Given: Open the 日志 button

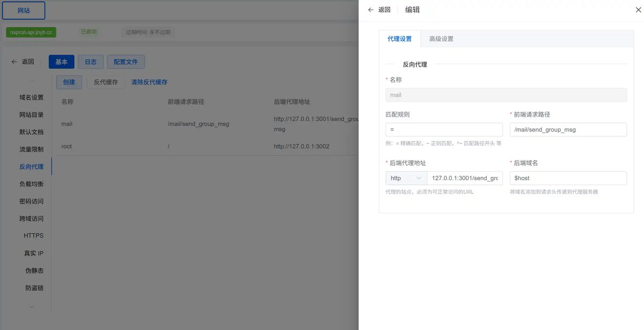Looking at the screenshot, I should (x=91, y=62).
